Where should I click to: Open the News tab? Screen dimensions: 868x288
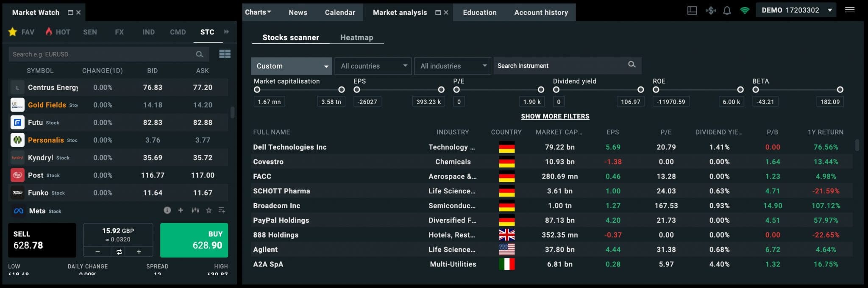[298, 12]
